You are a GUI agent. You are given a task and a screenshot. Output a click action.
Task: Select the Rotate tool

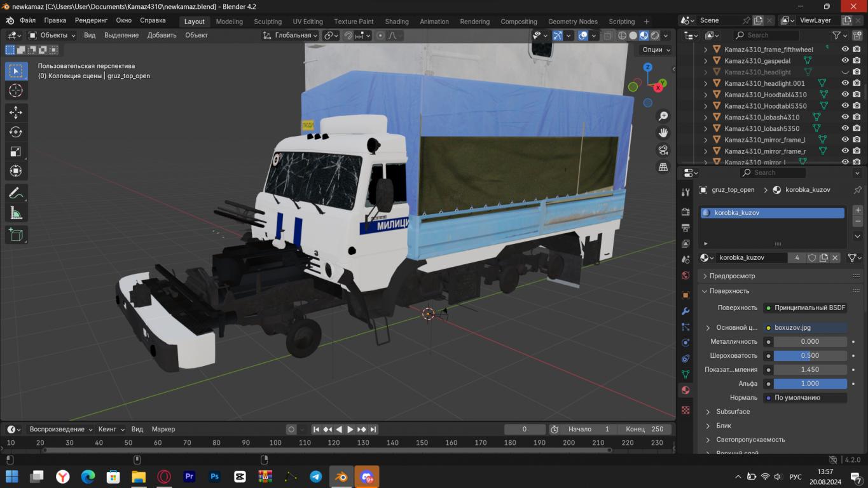click(x=16, y=132)
